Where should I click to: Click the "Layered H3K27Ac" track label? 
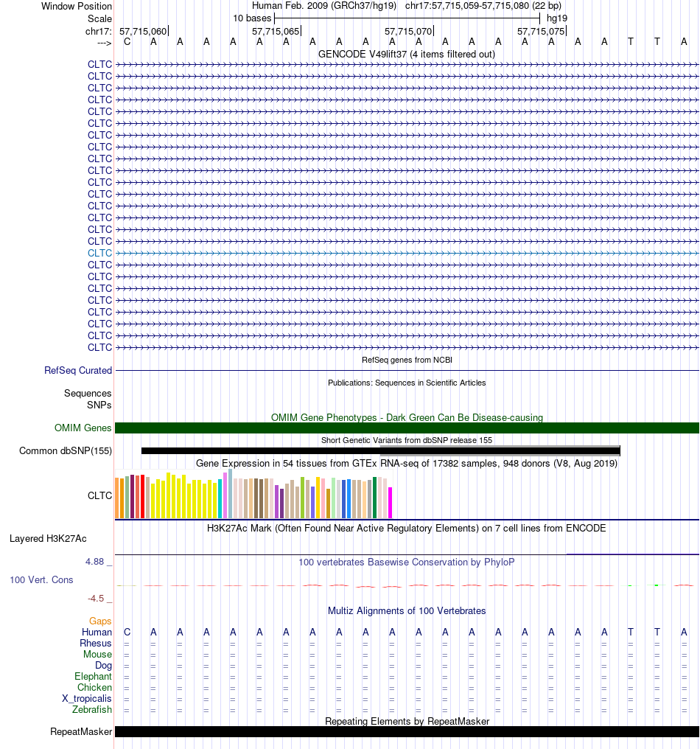(x=48, y=539)
